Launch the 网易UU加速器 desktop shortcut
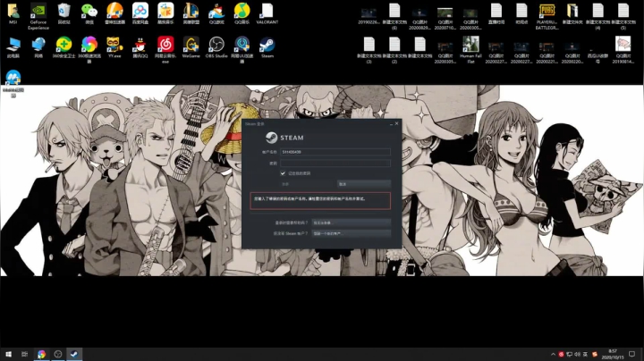 point(241,50)
